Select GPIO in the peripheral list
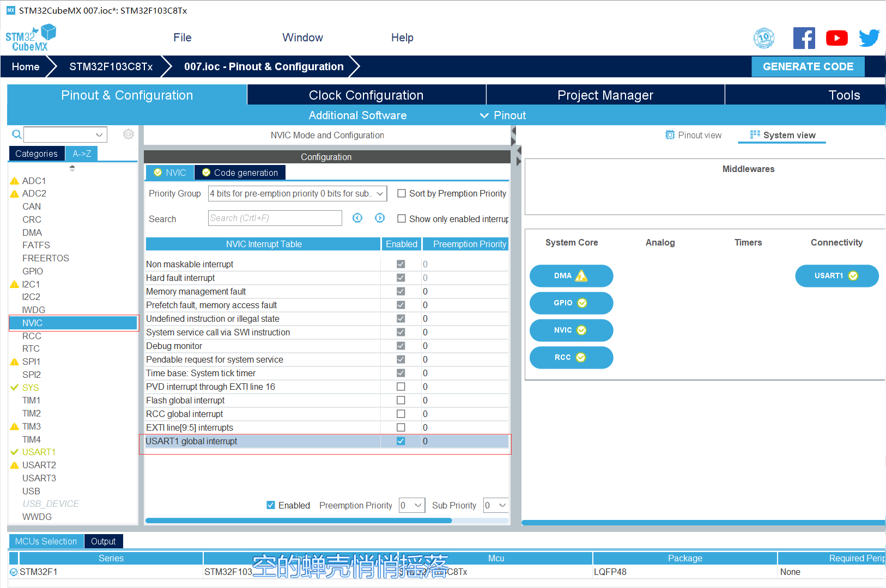The height and width of the screenshot is (588, 886). coord(33,271)
